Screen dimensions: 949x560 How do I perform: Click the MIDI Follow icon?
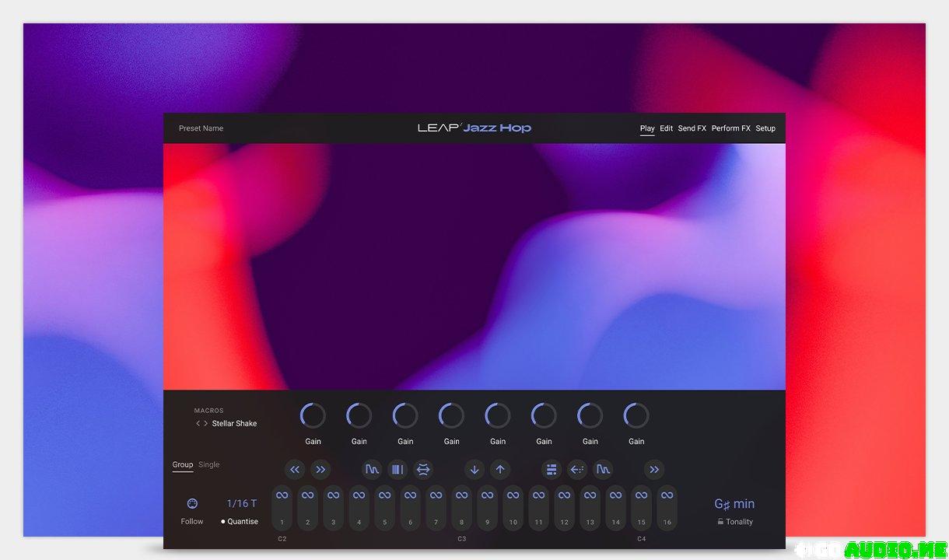coord(192,503)
